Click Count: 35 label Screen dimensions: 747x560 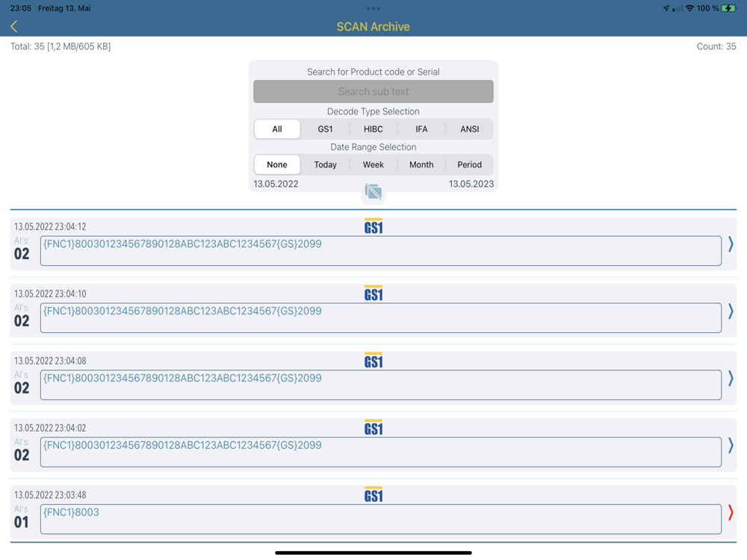click(x=716, y=46)
